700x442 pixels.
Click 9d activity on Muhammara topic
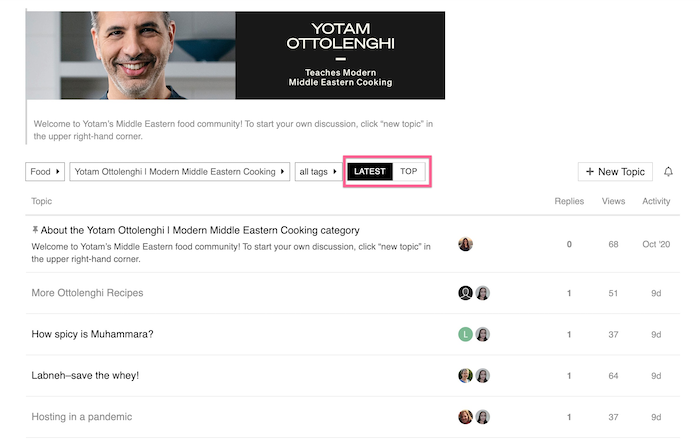pyautogui.click(x=656, y=334)
